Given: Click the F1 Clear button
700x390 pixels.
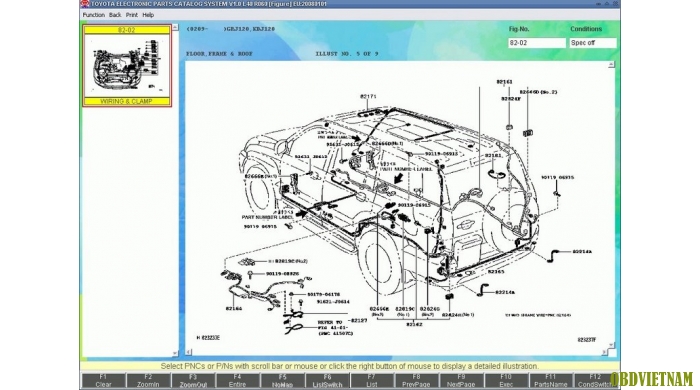Looking at the screenshot, I should point(104,381).
